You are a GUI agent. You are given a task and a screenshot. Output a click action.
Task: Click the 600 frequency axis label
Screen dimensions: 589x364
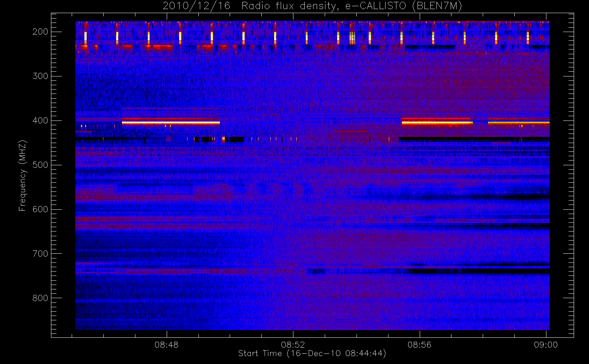coord(40,209)
